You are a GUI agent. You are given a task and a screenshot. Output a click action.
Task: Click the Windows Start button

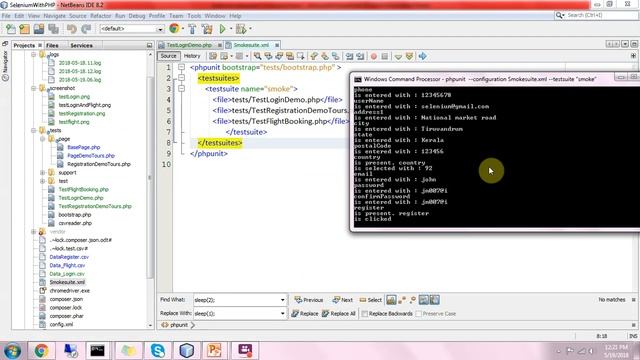(12, 351)
